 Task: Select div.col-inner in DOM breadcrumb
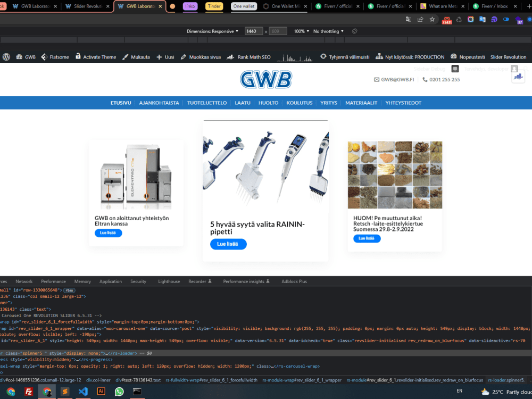coord(98,380)
